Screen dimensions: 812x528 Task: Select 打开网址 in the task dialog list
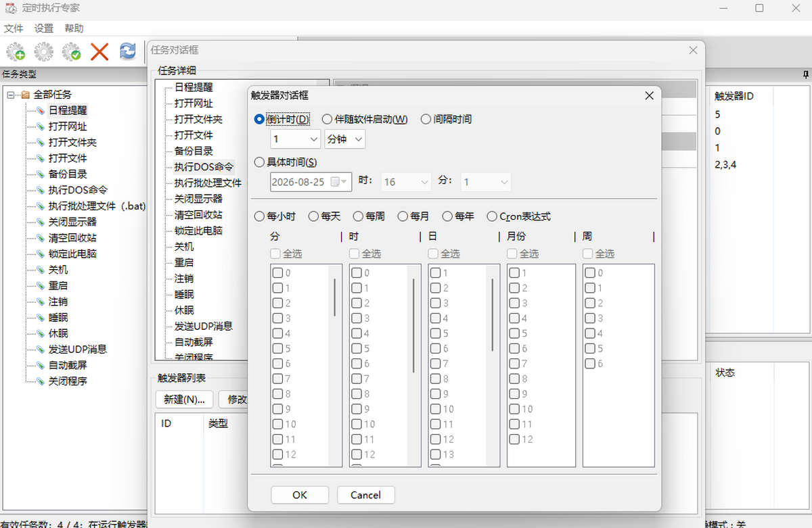tap(194, 103)
